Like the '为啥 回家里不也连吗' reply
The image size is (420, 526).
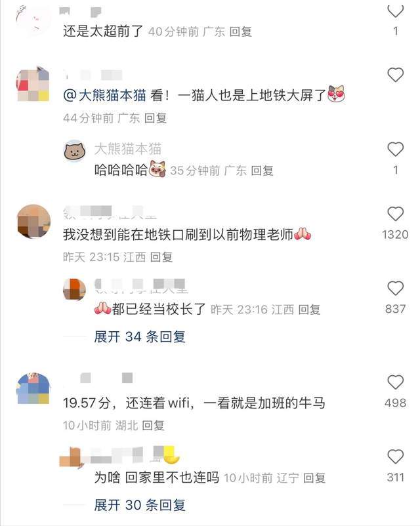395,456
